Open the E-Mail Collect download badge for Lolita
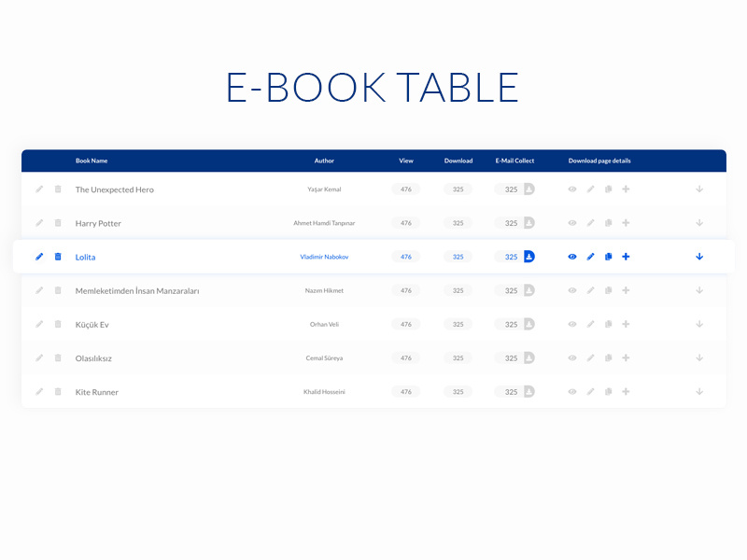 (529, 257)
